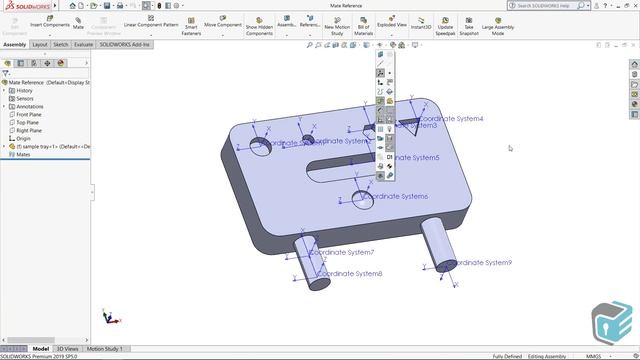640x360 pixels.
Task: Open PropertyManager tab
Action: (21, 63)
